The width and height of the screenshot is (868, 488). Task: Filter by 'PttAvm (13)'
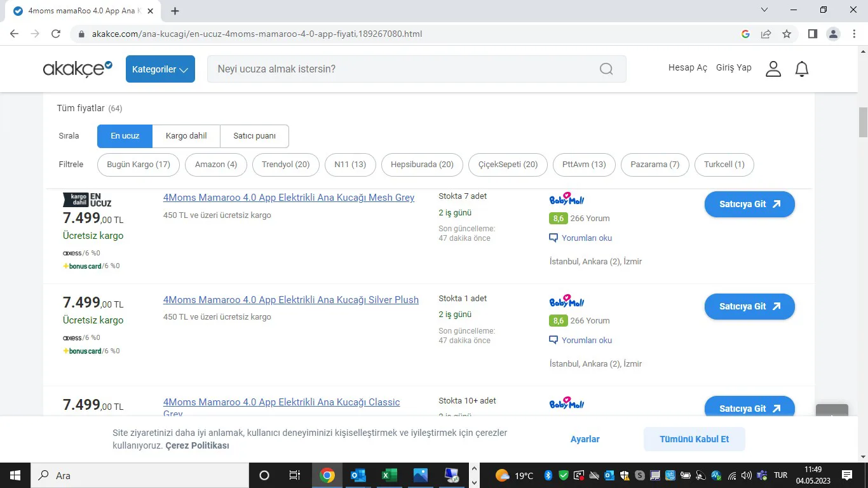click(584, 165)
